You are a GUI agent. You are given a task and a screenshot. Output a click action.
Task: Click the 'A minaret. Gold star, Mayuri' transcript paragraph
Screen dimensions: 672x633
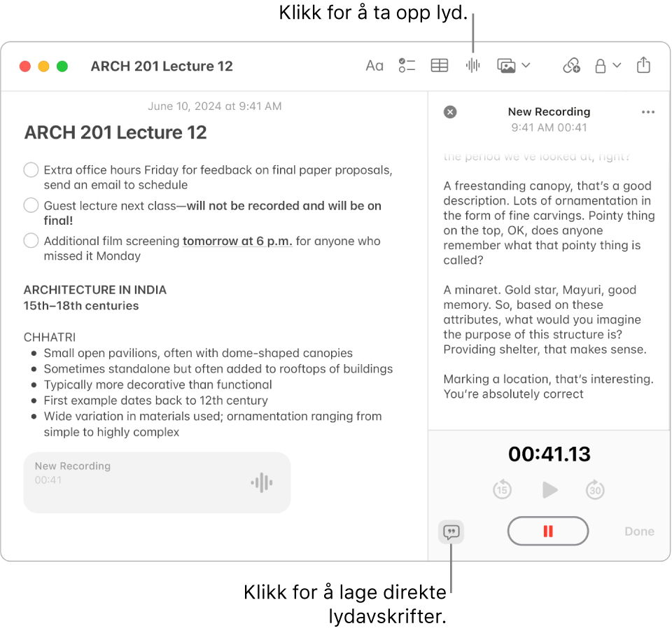pos(545,320)
